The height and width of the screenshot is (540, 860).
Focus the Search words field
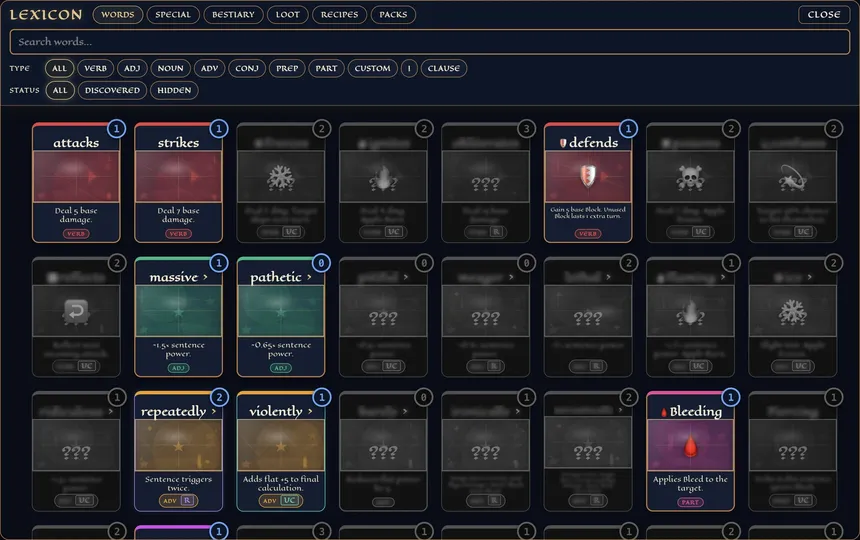[429, 42]
